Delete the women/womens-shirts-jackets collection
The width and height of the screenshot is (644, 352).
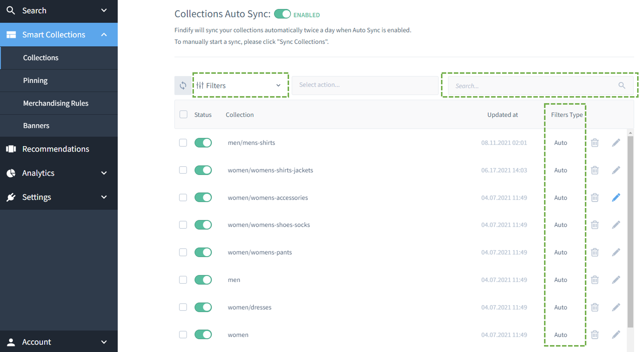click(x=595, y=170)
